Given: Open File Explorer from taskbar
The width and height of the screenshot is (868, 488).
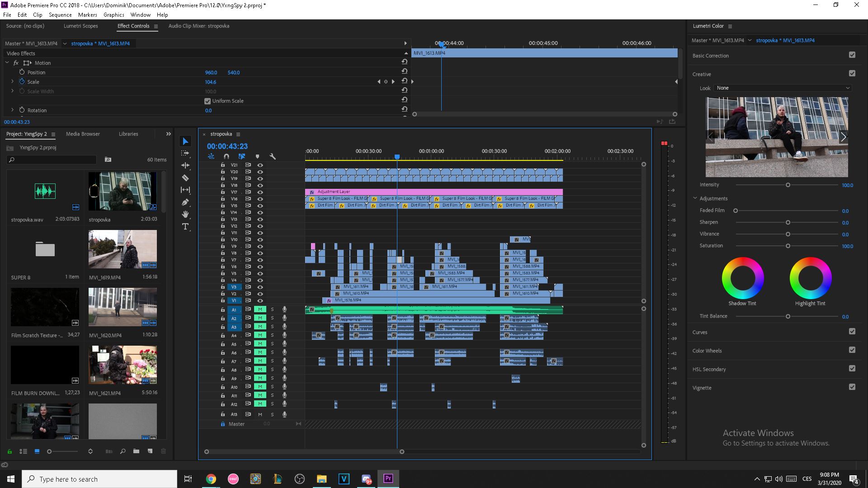Looking at the screenshot, I should coord(321,479).
